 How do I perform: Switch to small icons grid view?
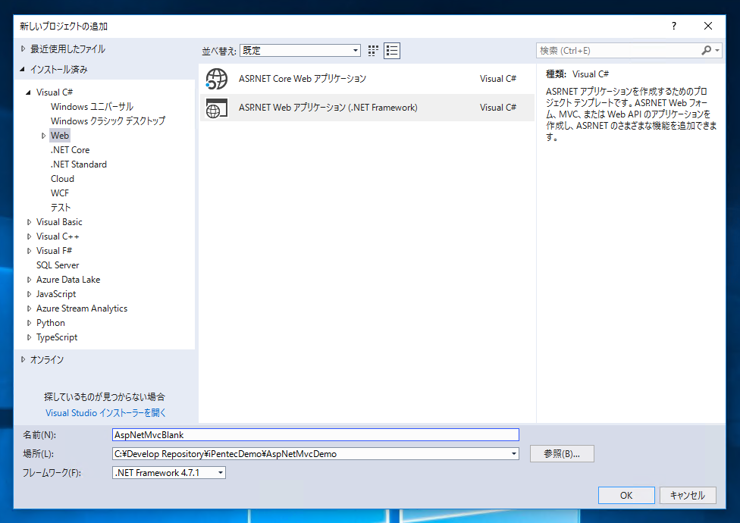click(373, 51)
